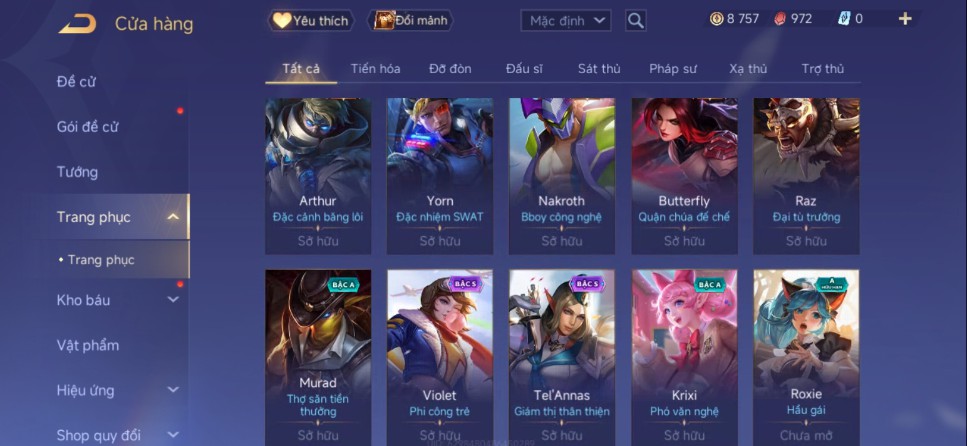This screenshot has height=446, width=967.
Task: Open the search magnifier icon
Action: (635, 21)
